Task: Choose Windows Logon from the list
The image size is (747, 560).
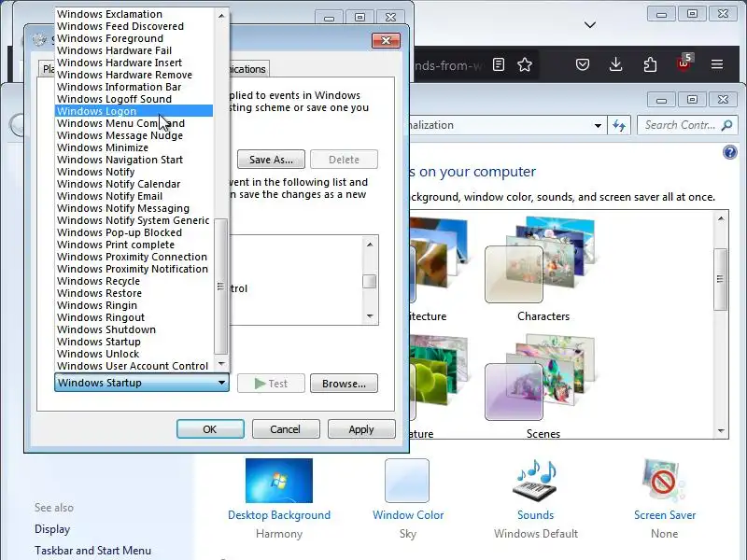Action: [x=134, y=111]
